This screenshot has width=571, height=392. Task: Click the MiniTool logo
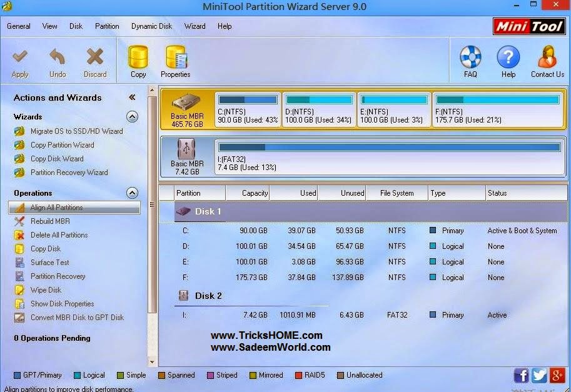(x=530, y=26)
